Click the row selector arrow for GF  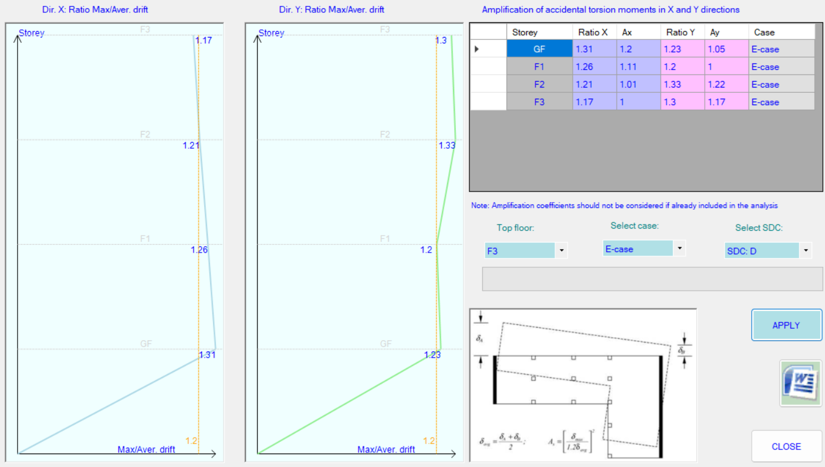click(x=488, y=49)
